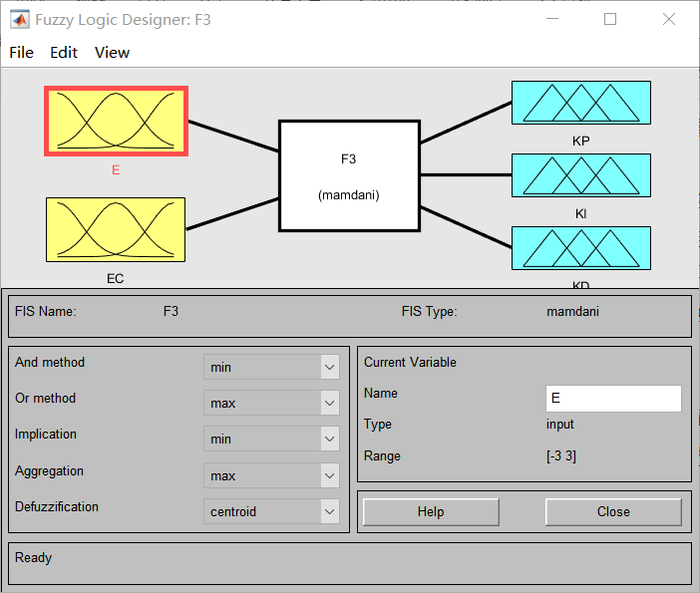Image resolution: width=700 pixels, height=593 pixels.
Task: Click the variable Name input field
Action: coord(613,399)
